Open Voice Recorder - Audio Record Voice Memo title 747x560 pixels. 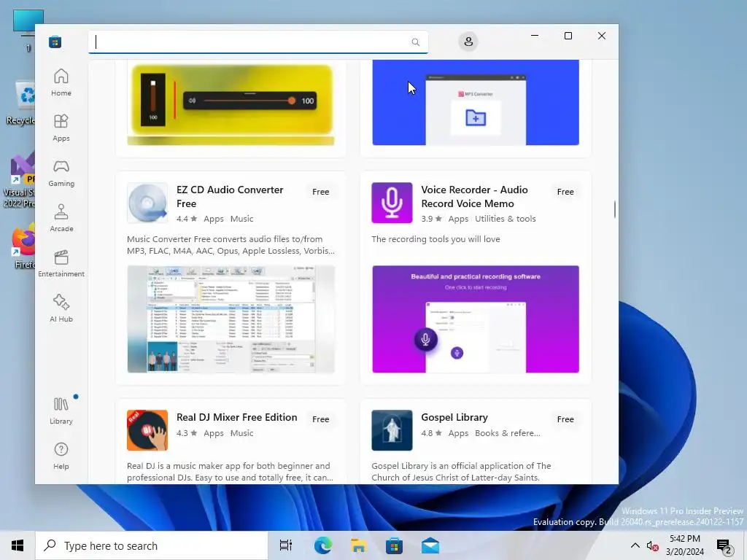pos(474,197)
